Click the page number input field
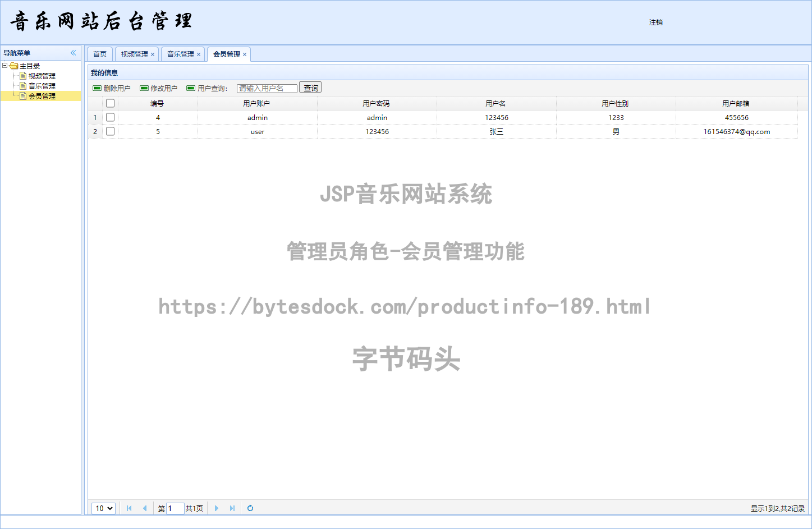The height and width of the screenshot is (529, 812). [x=175, y=508]
